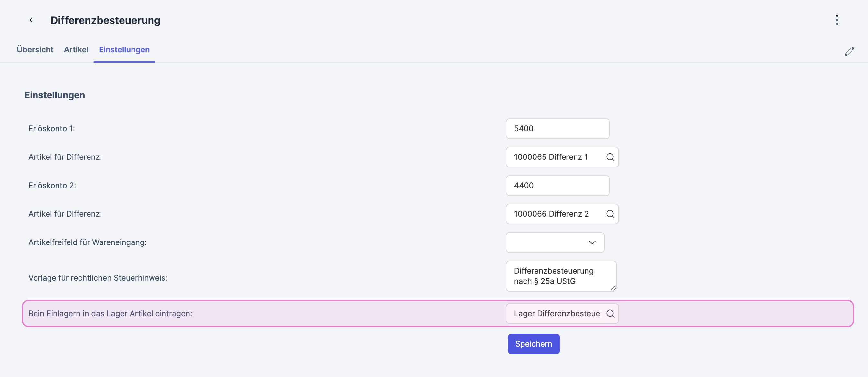Click into the Erlöskonto 2 field
868x377 pixels.
click(x=557, y=186)
